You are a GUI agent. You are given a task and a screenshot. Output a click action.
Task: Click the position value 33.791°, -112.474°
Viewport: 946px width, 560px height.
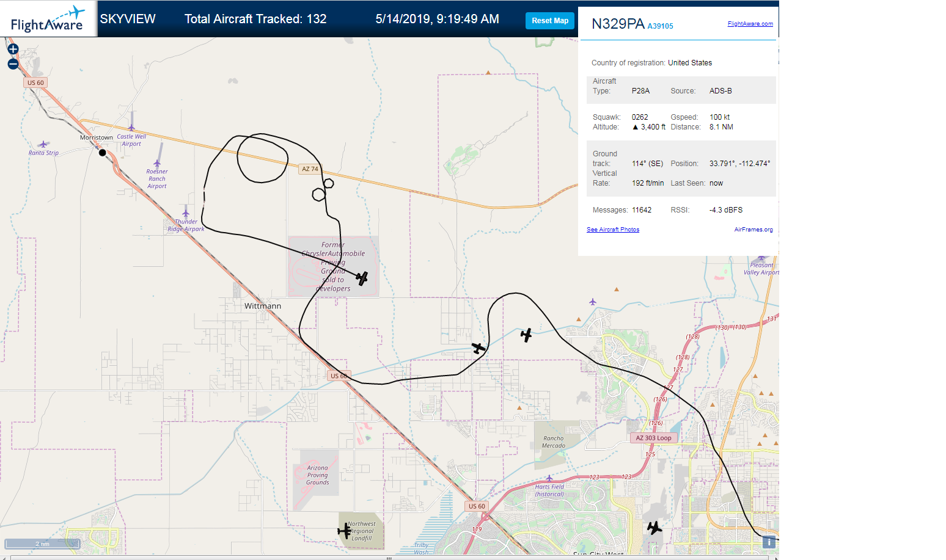coord(739,164)
